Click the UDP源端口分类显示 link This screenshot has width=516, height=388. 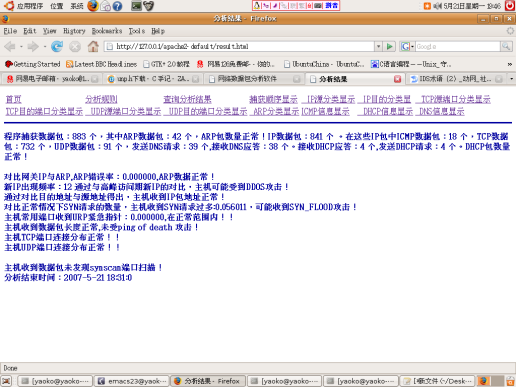click(123, 112)
